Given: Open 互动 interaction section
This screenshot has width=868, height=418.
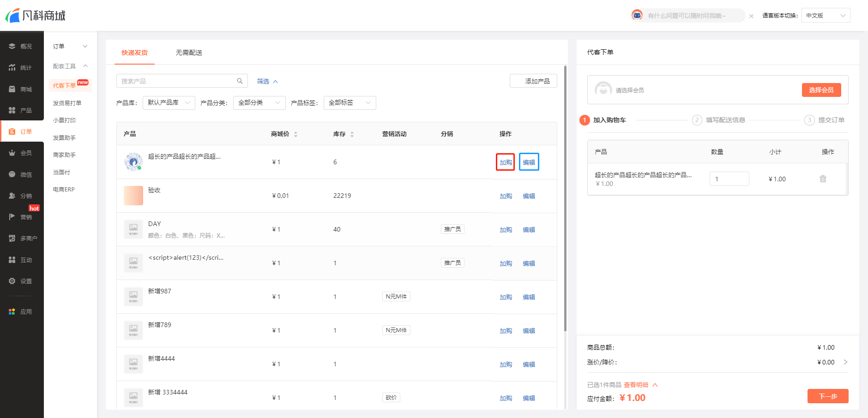Looking at the screenshot, I should click(21, 260).
